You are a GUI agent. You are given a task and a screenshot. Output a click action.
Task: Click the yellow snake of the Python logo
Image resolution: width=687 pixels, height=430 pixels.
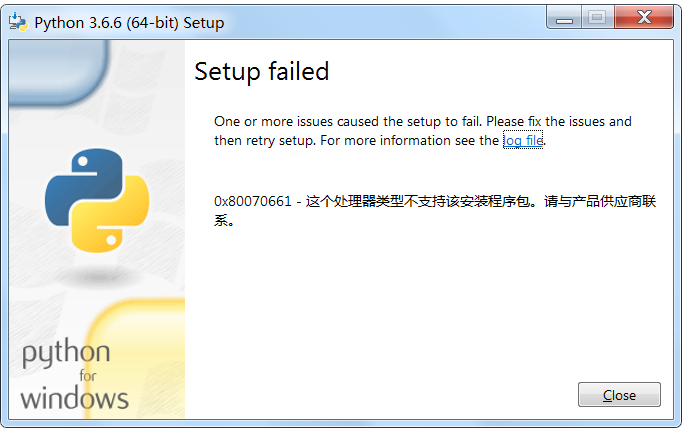pyautogui.click(x=113, y=215)
